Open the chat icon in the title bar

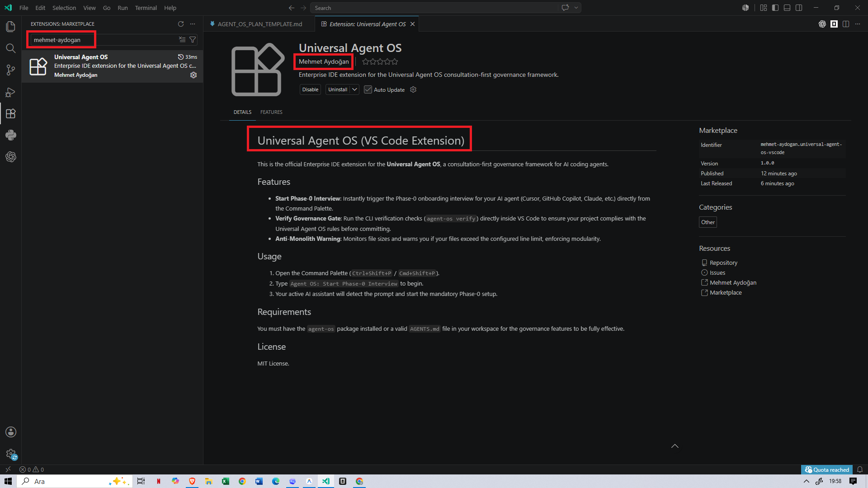(x=565, y=8)
